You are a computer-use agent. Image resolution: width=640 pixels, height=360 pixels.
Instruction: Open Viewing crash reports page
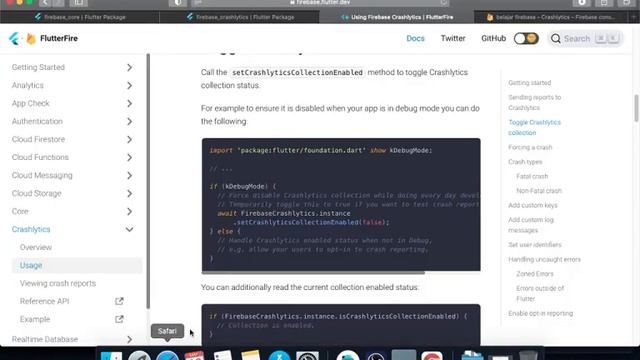pyautogui.click(x=58, y=283)
